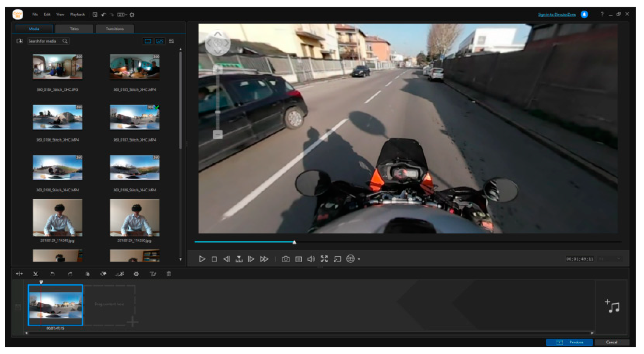Click the minus button on the preview zoom slider
The width and height of the screenshot is (644, 354).
(x=218, y=134)
